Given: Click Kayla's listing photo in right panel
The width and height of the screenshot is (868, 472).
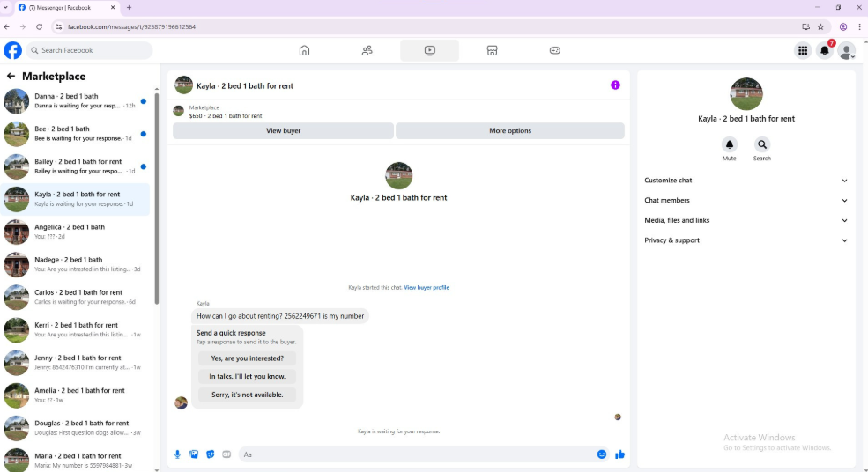Looking at the screenshot, I should [x=746, y=94].
